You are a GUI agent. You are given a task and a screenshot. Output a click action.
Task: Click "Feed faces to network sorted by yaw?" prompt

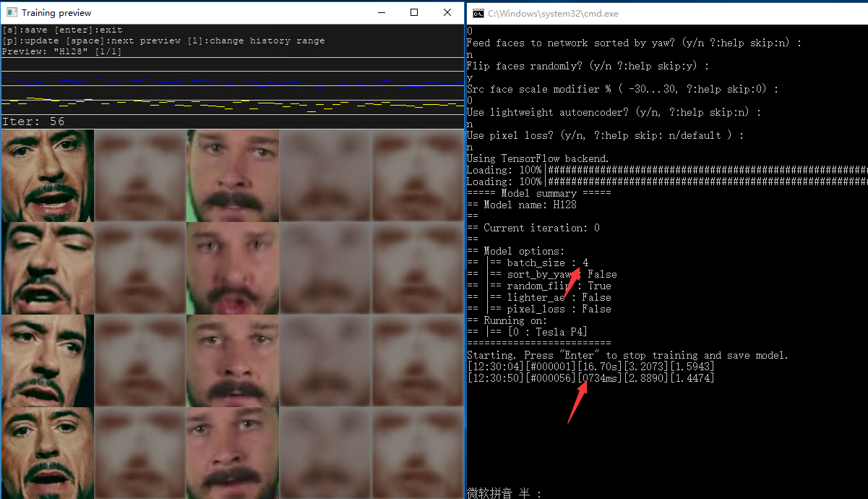(634, 43)
